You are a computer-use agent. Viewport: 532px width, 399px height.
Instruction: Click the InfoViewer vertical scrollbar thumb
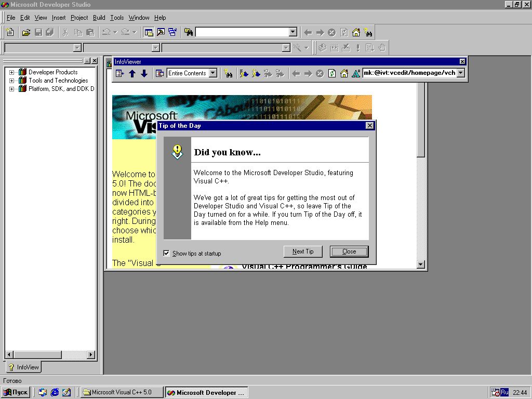point(421,120)
